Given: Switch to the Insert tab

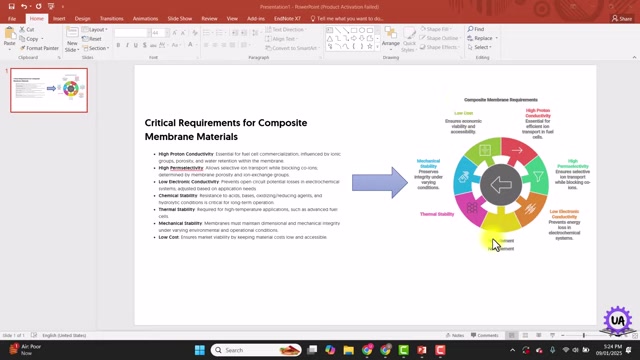Looking at the screenshot, I should (x=59, y=19).
